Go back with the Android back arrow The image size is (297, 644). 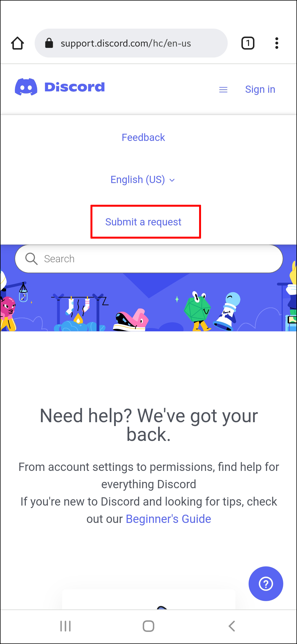pyautogui.click(x=232, y=626)
